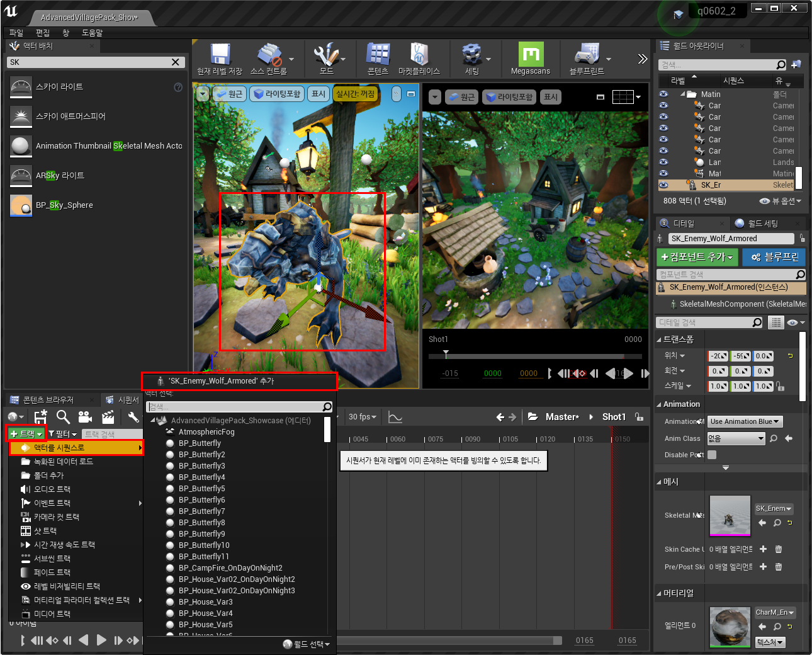Toggle realtime off warning button in viewport

click(356, 94)
